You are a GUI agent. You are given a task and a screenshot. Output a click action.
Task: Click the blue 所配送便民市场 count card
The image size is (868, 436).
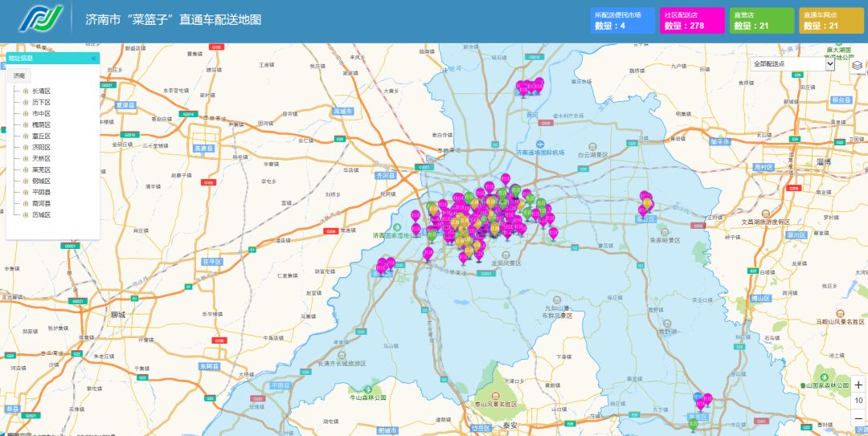coord(623,20)
